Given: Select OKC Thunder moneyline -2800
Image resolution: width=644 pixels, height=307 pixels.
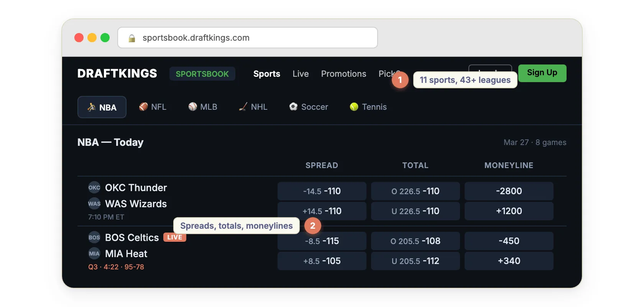Looking at the screenshot, I should coord(509,191).
